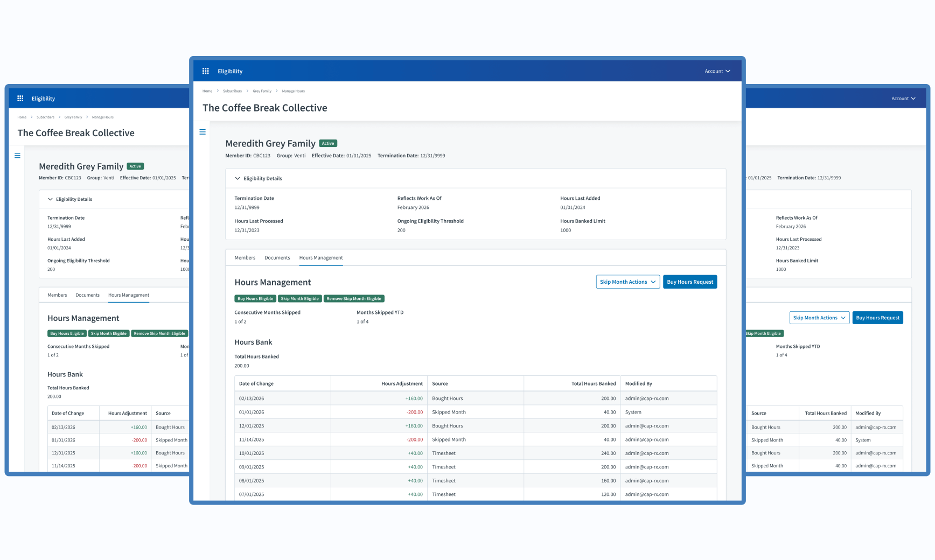The image size is (935, 560).
Task: Click the hamburger sidebar icon in left window
Action: tap(17, 156)
